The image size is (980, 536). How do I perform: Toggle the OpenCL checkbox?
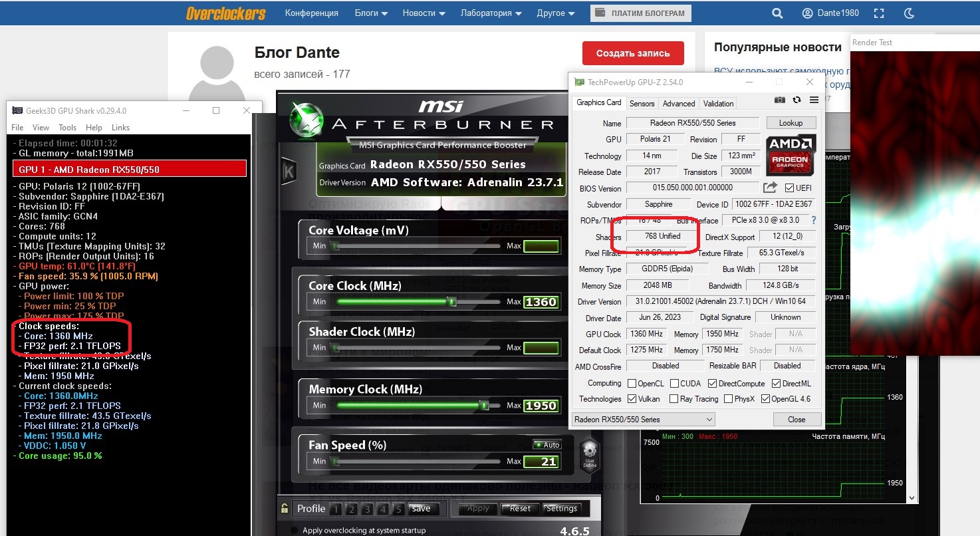tap(632, 383)
